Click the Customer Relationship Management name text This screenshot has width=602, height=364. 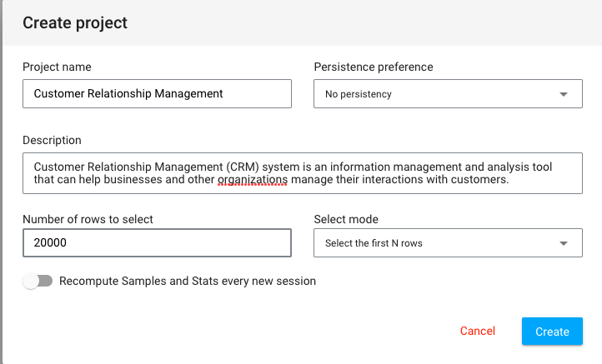pos(128,94)
